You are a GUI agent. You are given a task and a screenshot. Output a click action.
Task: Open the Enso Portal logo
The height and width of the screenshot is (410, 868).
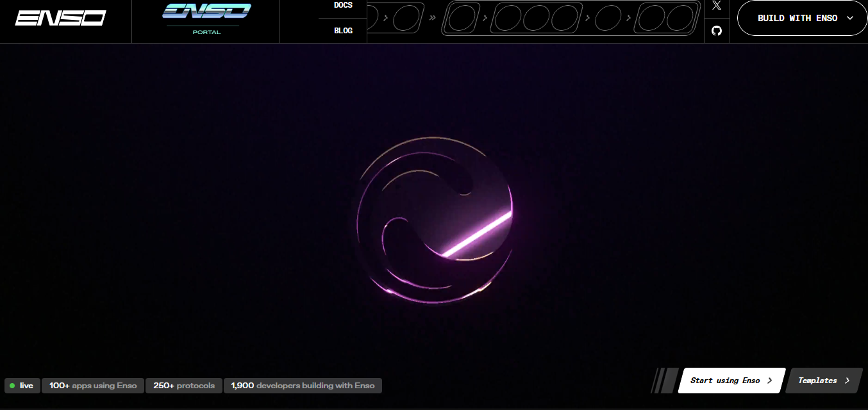click(x=206, y=19)
